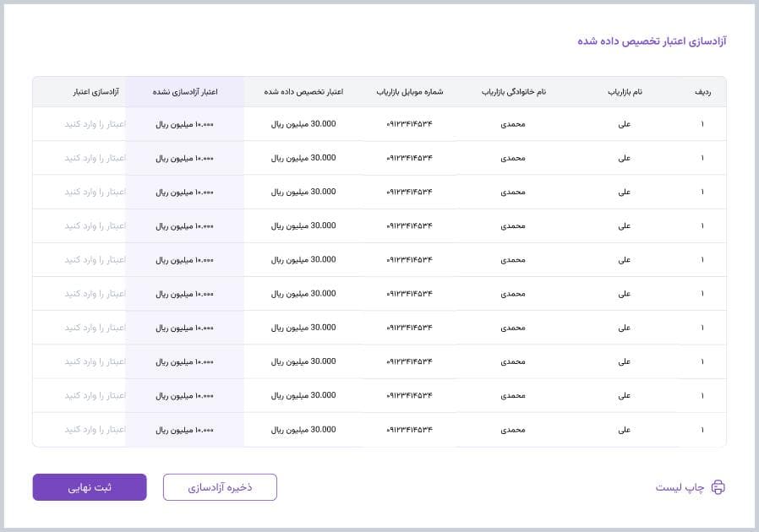Submit with the ثبت نهایی button
The width and height of the screenshot is (759, 532).
coord(90,487)
